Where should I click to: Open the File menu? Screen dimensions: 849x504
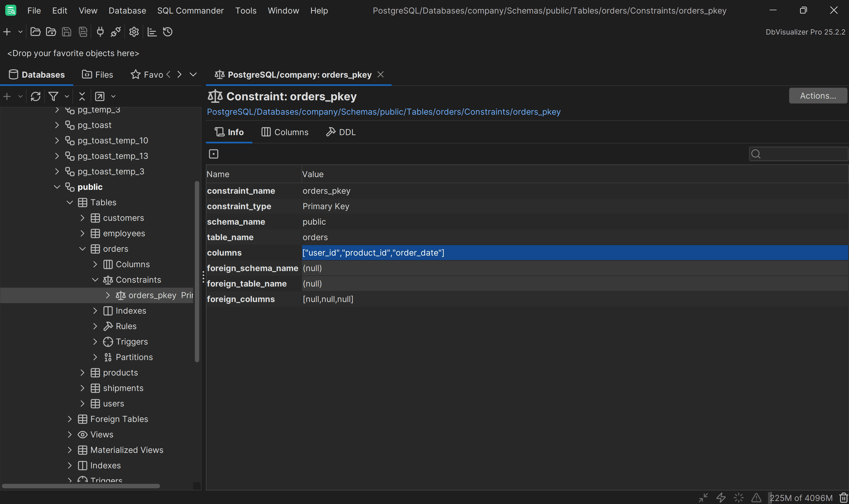pyautogui.click(x=34, y=11)
